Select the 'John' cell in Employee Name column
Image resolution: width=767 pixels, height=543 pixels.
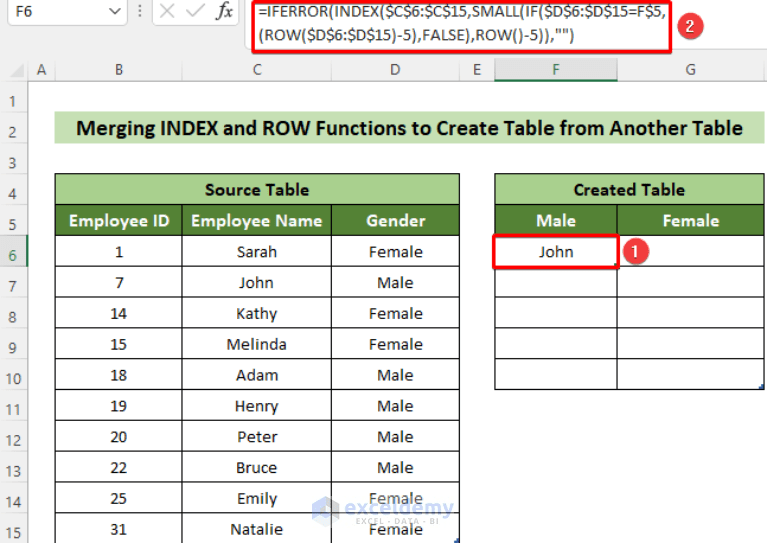click(x=257, y=283)
